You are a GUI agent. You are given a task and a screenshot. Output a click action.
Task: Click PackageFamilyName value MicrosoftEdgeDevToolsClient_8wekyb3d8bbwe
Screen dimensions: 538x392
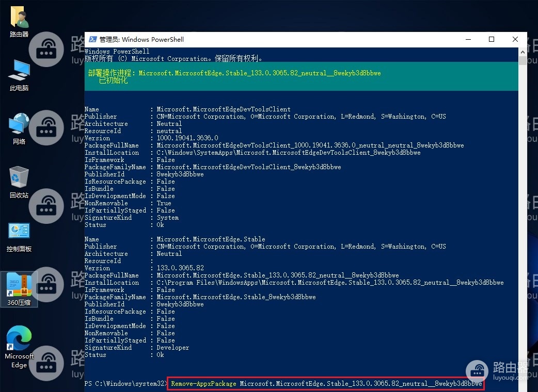249,167
